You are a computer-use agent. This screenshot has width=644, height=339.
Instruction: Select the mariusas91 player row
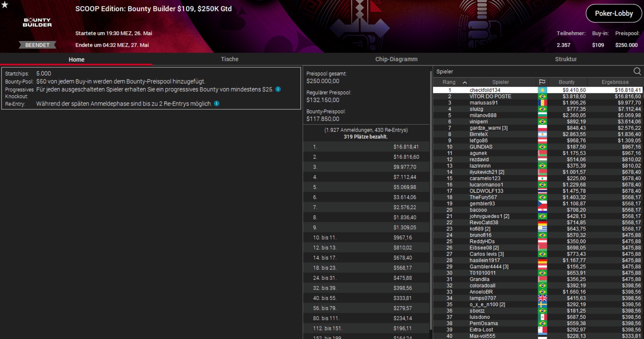coord(538,103)
